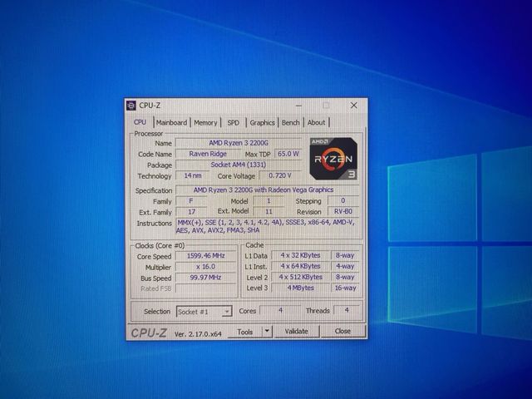This screenshot has height=399, width=532.
Task: Expand the Tools dropdown arrow
Action: [267, 331]
